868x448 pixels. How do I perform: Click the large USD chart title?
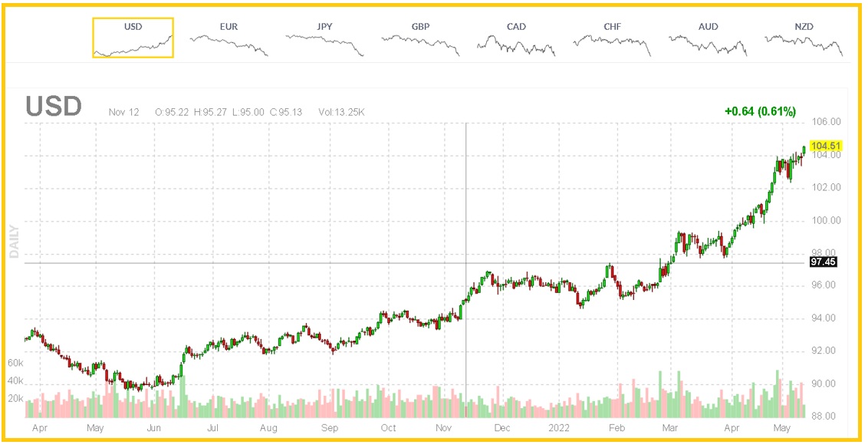click(x=53, y=107)
